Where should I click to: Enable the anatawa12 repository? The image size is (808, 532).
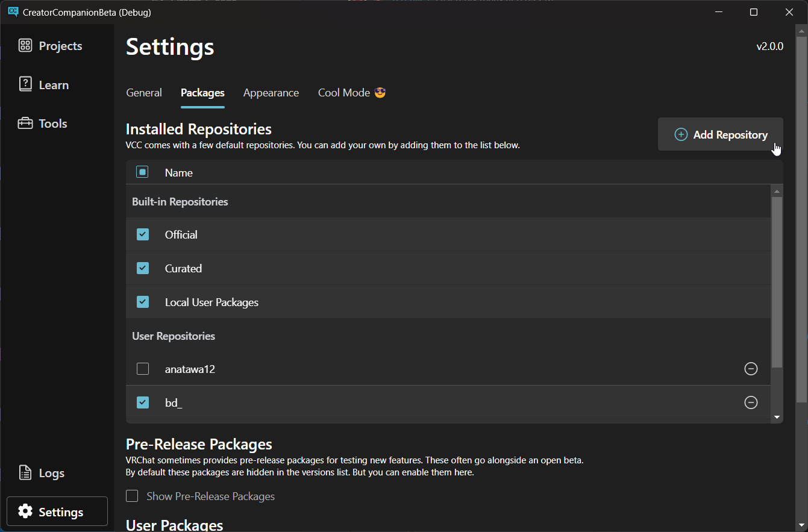pos(143,369)
